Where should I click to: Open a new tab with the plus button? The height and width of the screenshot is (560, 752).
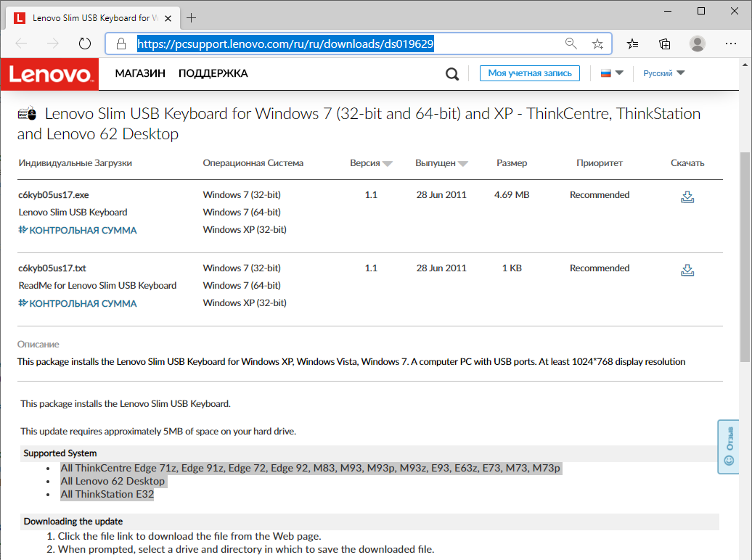(192, 18)
